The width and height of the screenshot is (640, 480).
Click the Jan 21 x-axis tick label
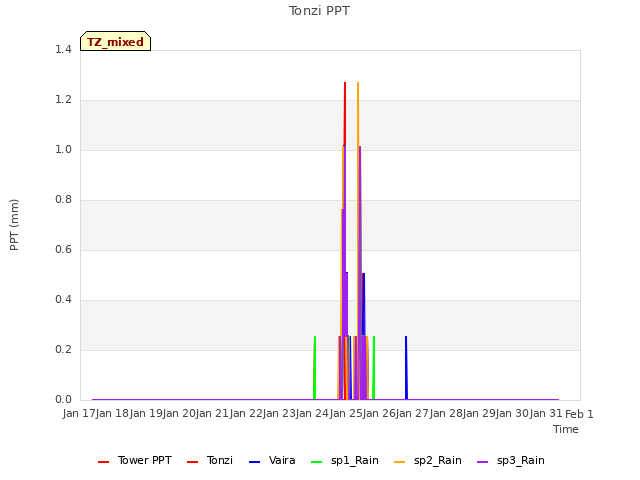pyautogui.click(x=212, y=414)
